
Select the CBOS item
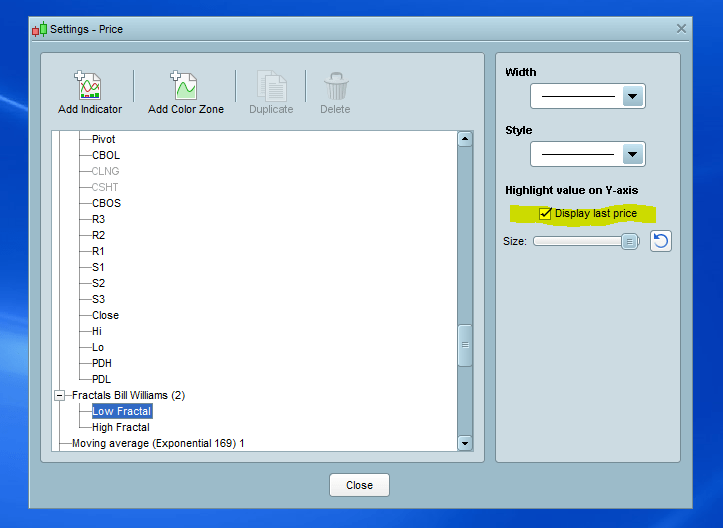pyautogui.click(x=107, y=203)
